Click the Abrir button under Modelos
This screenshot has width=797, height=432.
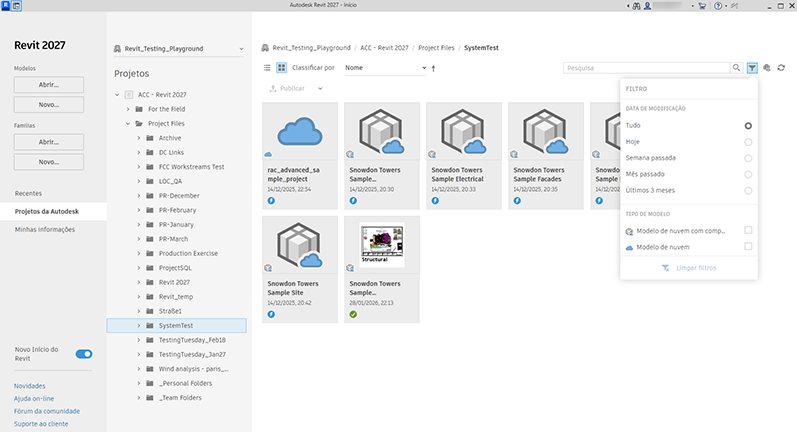[49, 85]
